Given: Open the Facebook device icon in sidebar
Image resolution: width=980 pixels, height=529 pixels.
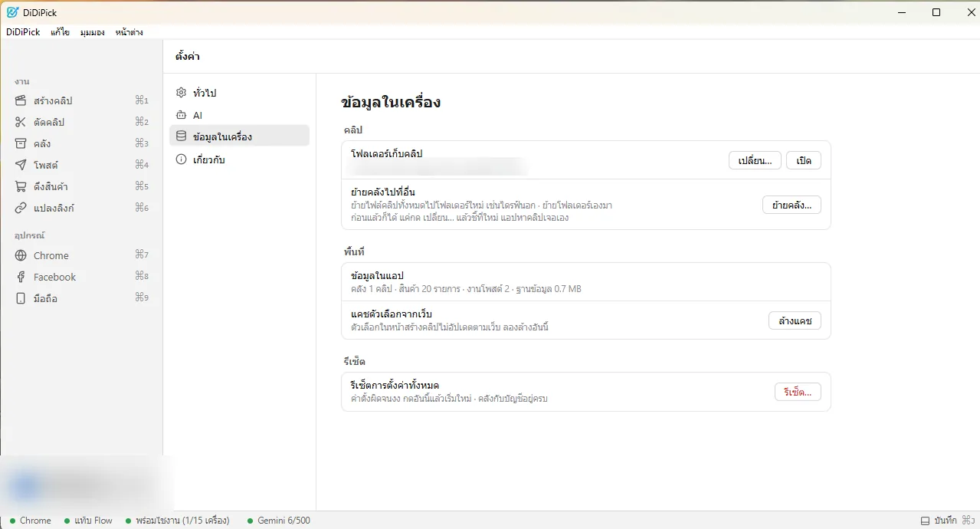Looking at the screenshot, I should click(21, 277).
